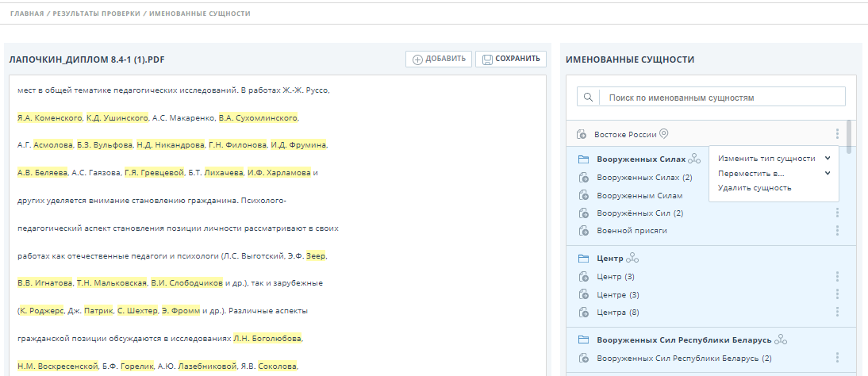Screen dimensions: 868x376
Task: Expand Переместить в... submenu
Action: pos(773,173)
